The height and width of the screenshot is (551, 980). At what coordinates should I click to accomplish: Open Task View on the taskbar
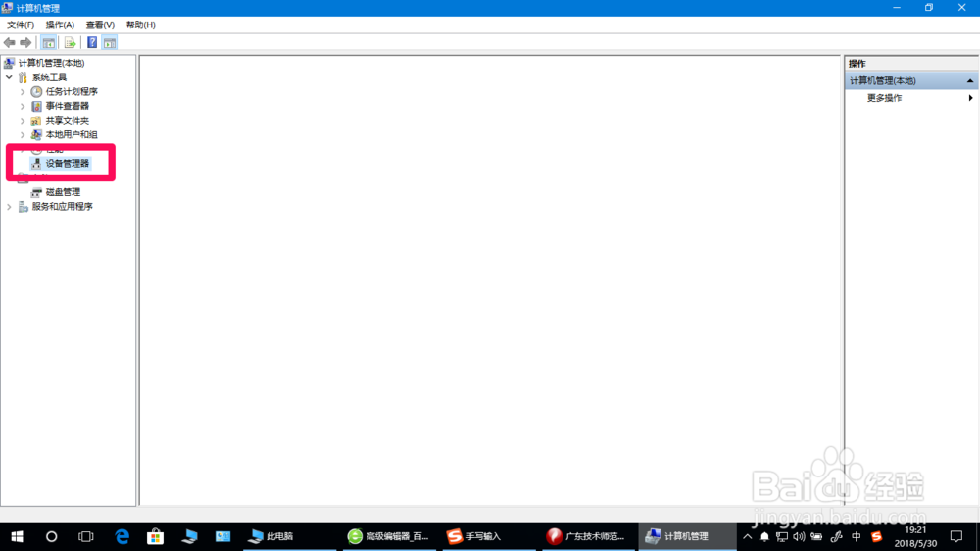click(x=85, y=536)
